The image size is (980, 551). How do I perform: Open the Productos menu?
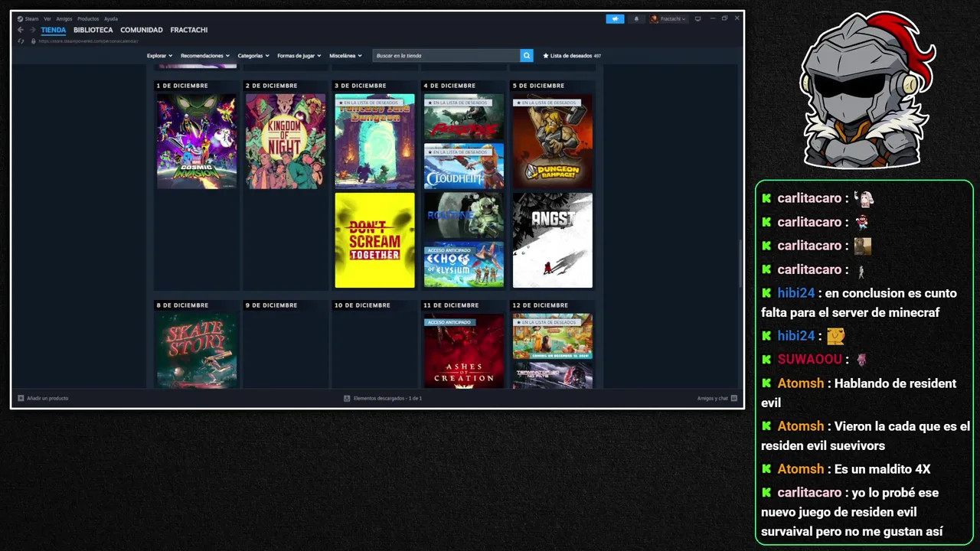click(x=88, y=18)
